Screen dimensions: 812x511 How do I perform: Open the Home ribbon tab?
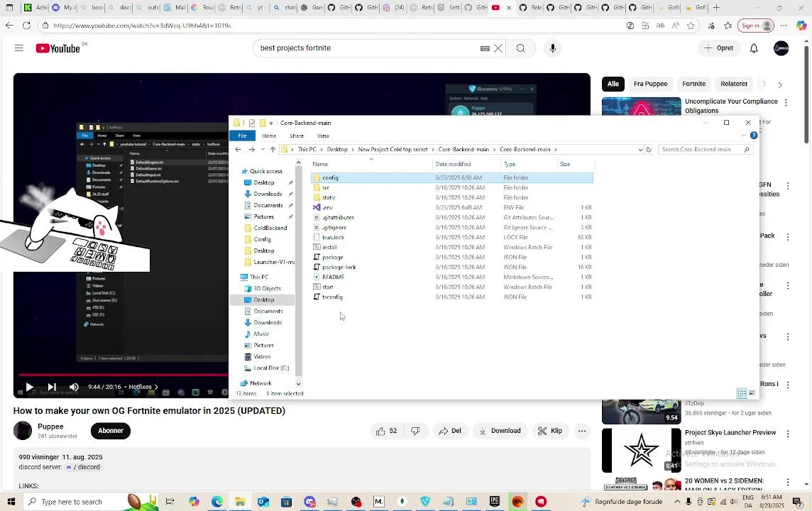[269, 136]
